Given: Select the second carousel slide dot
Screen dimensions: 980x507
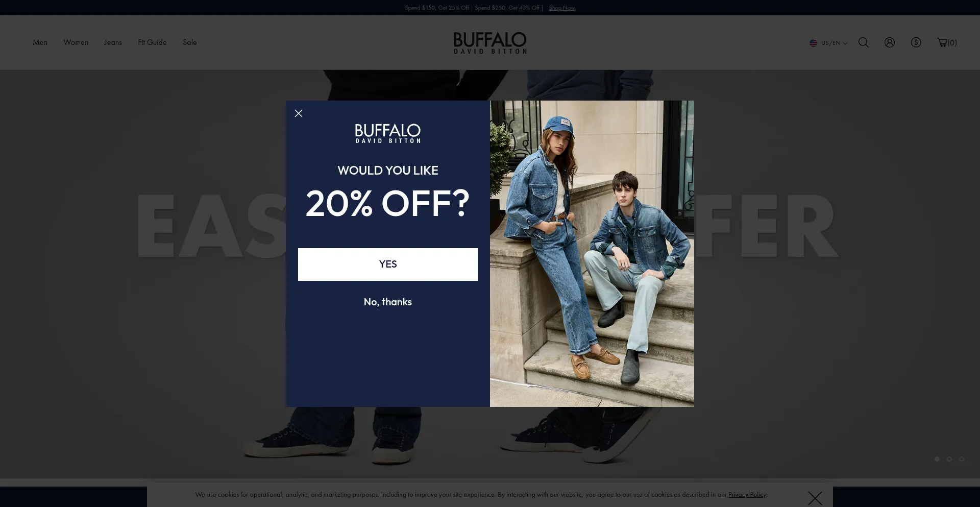Looking at the screenshot, I should click(x=949, y=459).
